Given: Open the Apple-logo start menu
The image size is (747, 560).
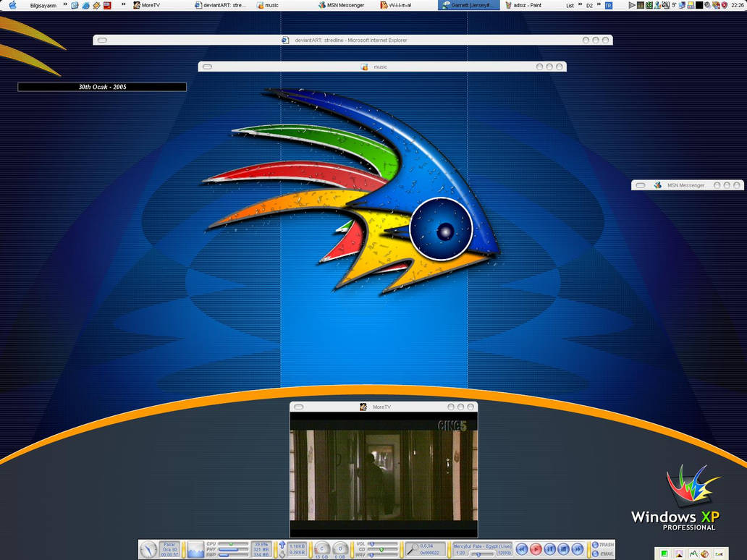Looking at the screenshot, I should (13, 5).
